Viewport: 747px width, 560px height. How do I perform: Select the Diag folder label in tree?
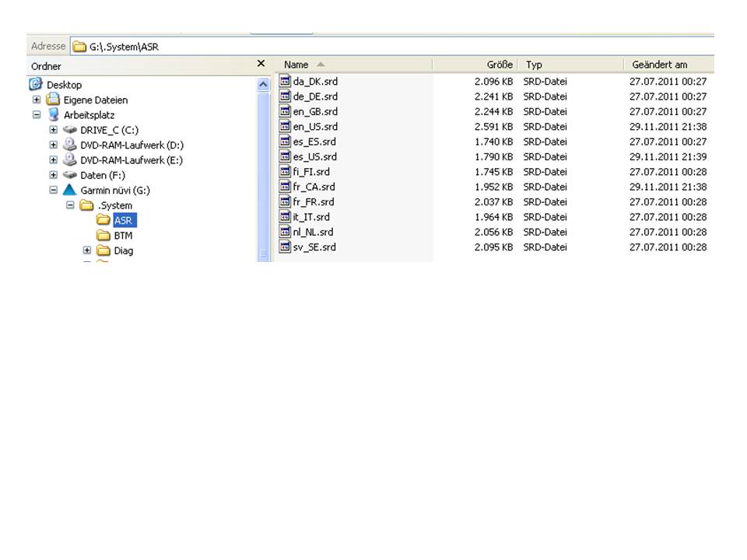(x=124, y=250)
